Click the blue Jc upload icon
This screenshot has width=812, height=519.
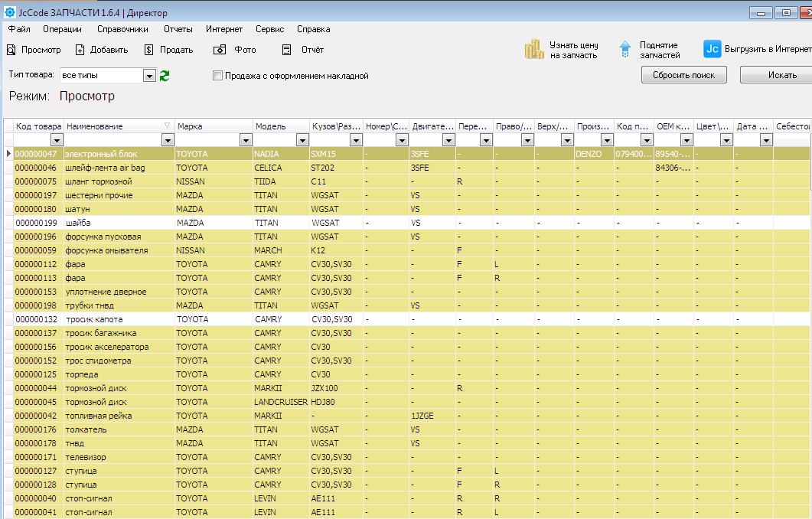click(712, 49)
